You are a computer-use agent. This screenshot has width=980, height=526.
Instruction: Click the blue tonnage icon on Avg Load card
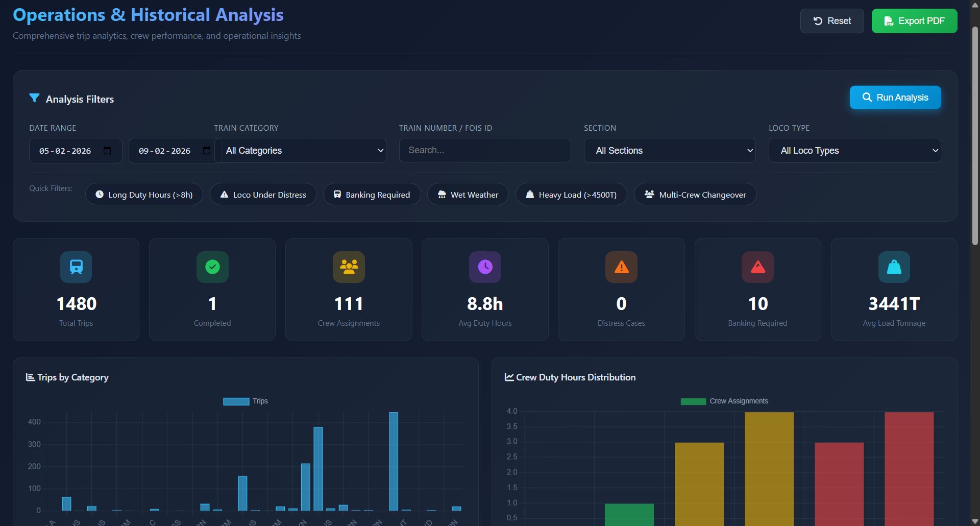pyautogui.click(x=894, y=267)
